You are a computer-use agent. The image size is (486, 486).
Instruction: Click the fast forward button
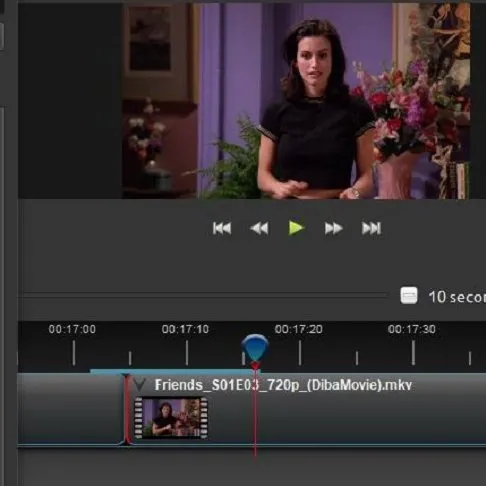coord(333,228)
